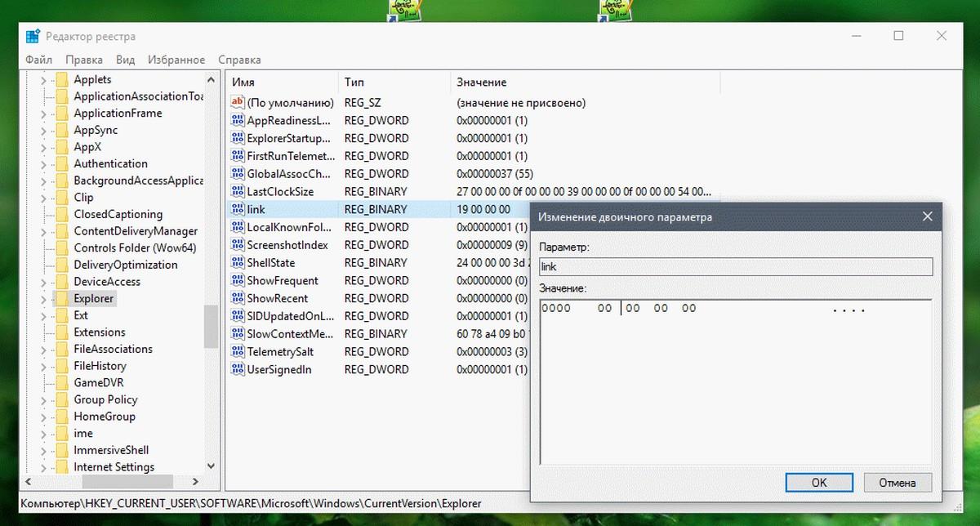This screenshot has width=980, height=526.
Task: Expand the AppX tree node
Action: pos(43,147)
